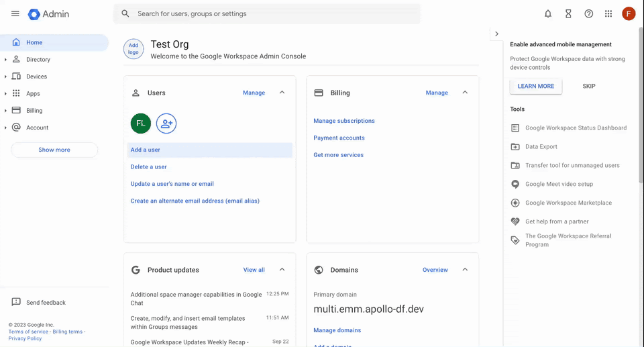Click the SKIP button
The image size is (644, 347).
pyautogui.click(x=589, y=87)
